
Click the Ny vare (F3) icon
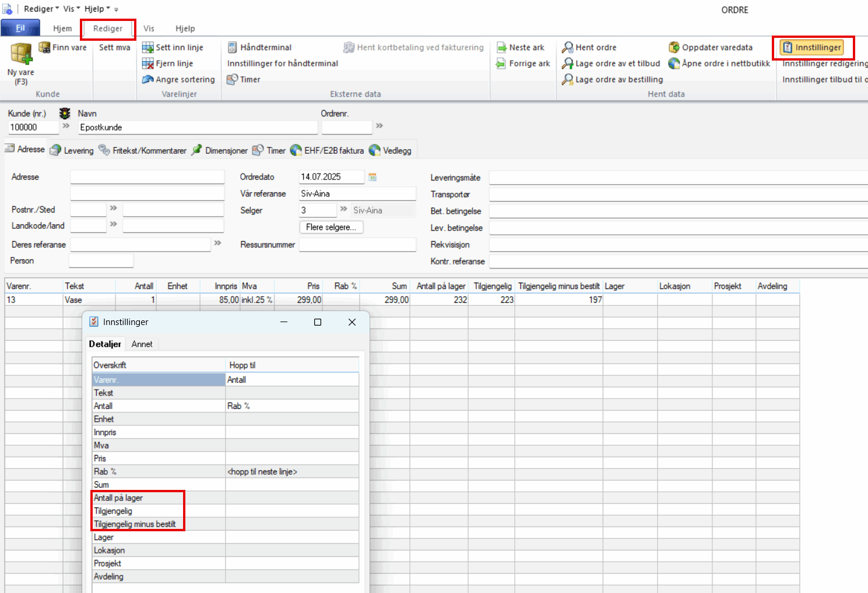[21, 54]
